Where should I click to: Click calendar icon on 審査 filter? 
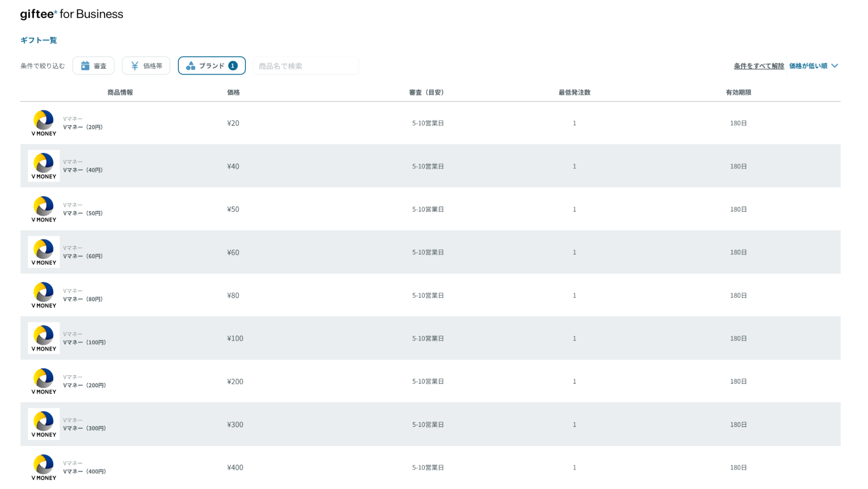(x=85, y=66)
